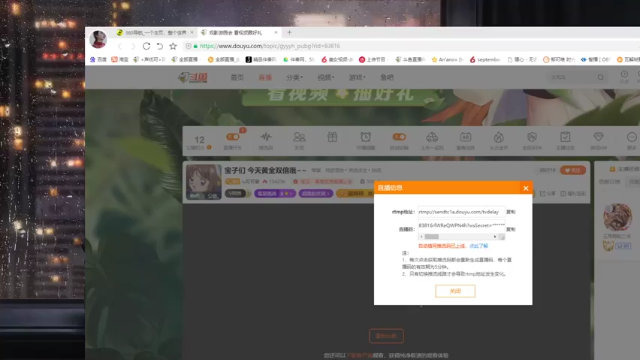
Task: Expand the 分类 navigation dropdown
Action: pos(294,77)
